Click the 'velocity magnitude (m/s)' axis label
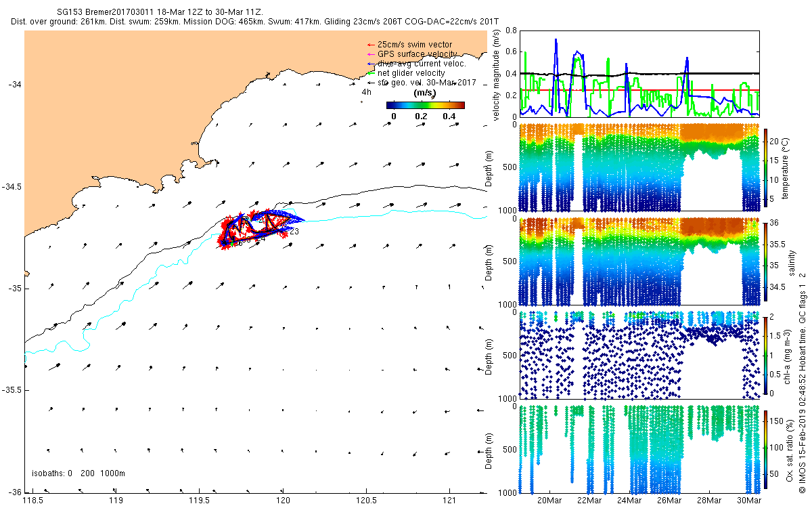This screenshot has height=508, width=812. [x=496, y=75]
